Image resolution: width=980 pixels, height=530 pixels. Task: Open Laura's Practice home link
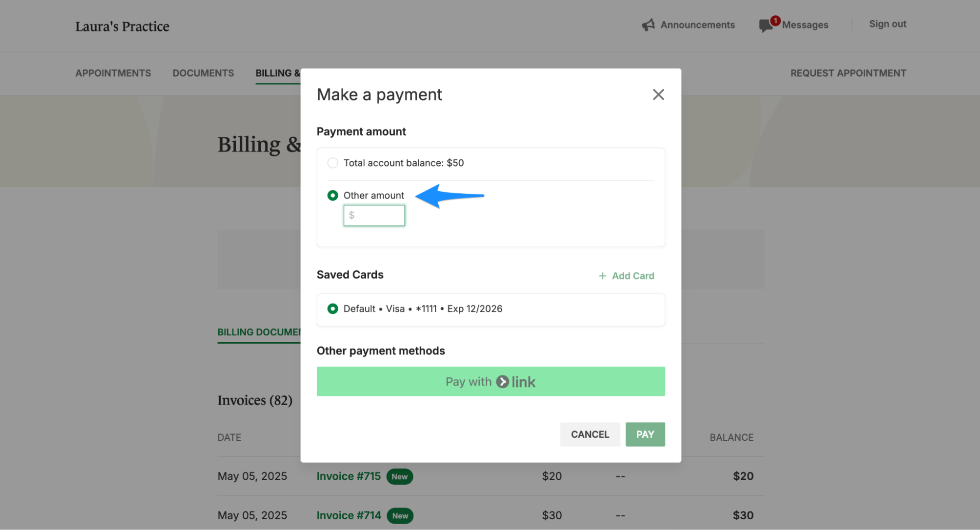coord(123,26)
